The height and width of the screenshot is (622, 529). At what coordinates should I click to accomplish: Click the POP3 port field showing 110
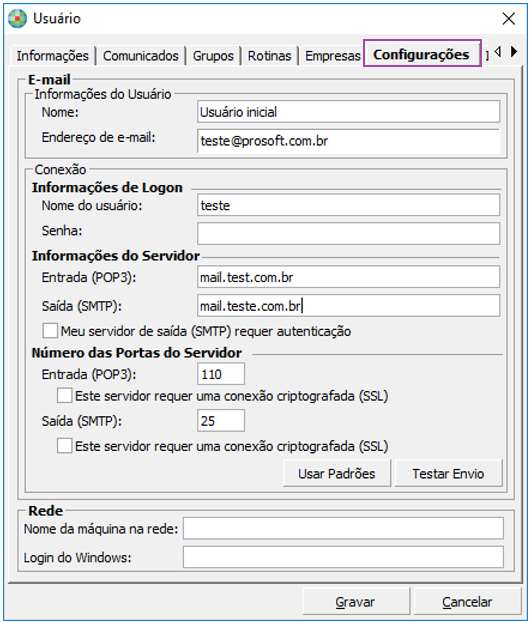pos(221,374)
